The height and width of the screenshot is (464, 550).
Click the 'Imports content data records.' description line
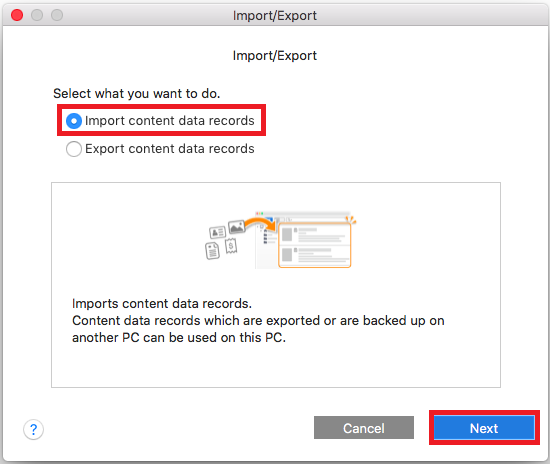[162, 304]
